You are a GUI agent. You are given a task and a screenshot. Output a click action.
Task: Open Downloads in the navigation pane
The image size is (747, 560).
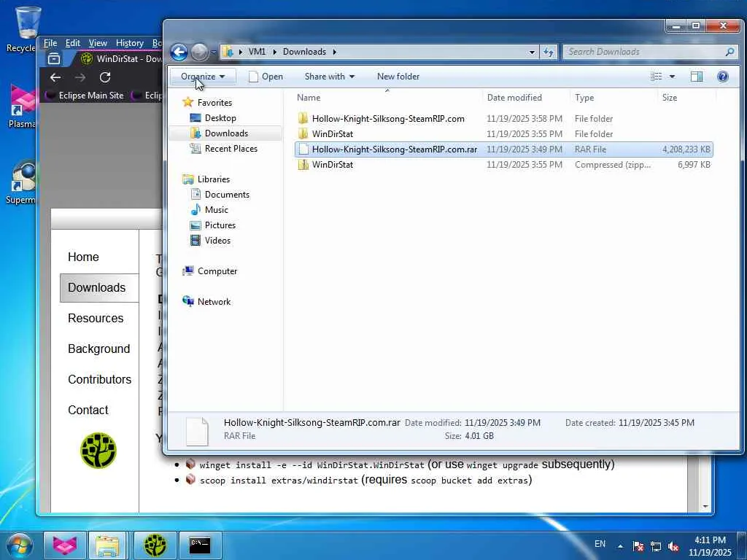tap(226, 133)
